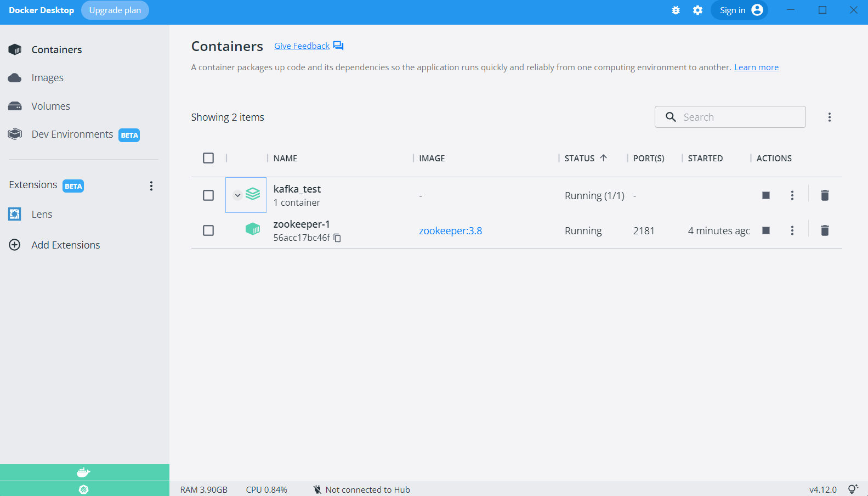Screen dimensions: 868x496
Task: Open the settings gear icon
Action: [x=697, y=10]
